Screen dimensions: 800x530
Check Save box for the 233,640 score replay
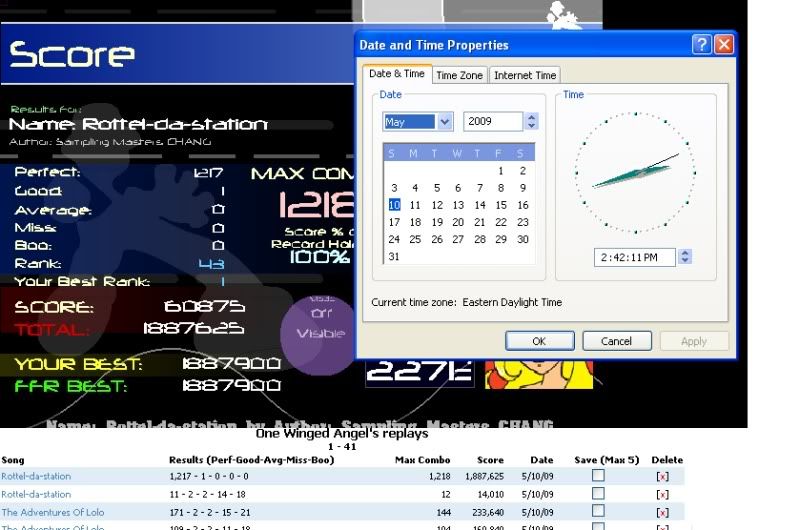[598, 511]
